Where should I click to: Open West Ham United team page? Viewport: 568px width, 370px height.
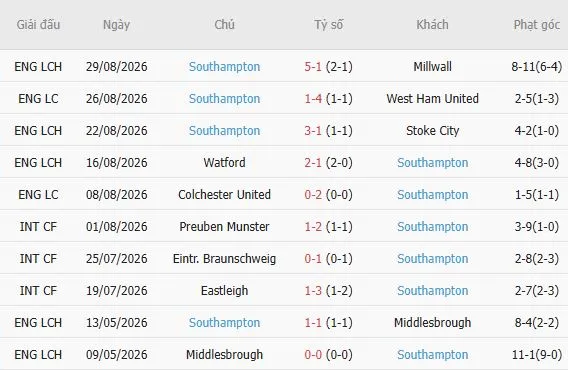pos(433,99)
